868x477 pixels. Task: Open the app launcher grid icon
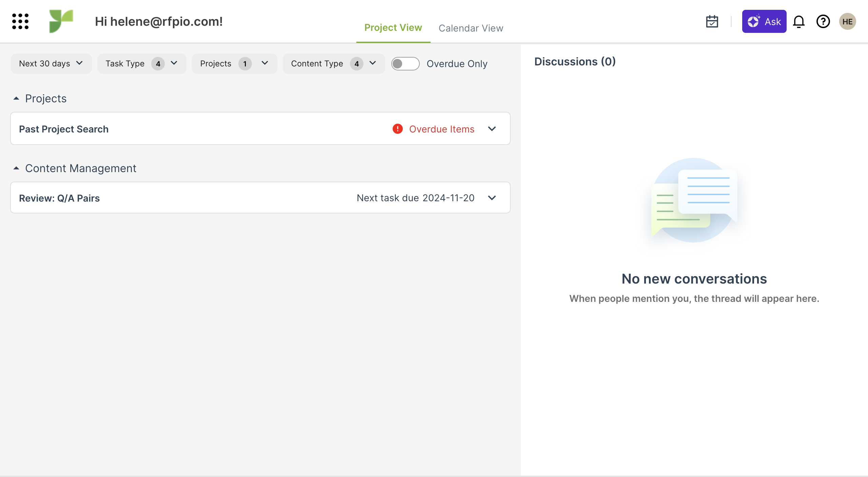click(20, 21)
